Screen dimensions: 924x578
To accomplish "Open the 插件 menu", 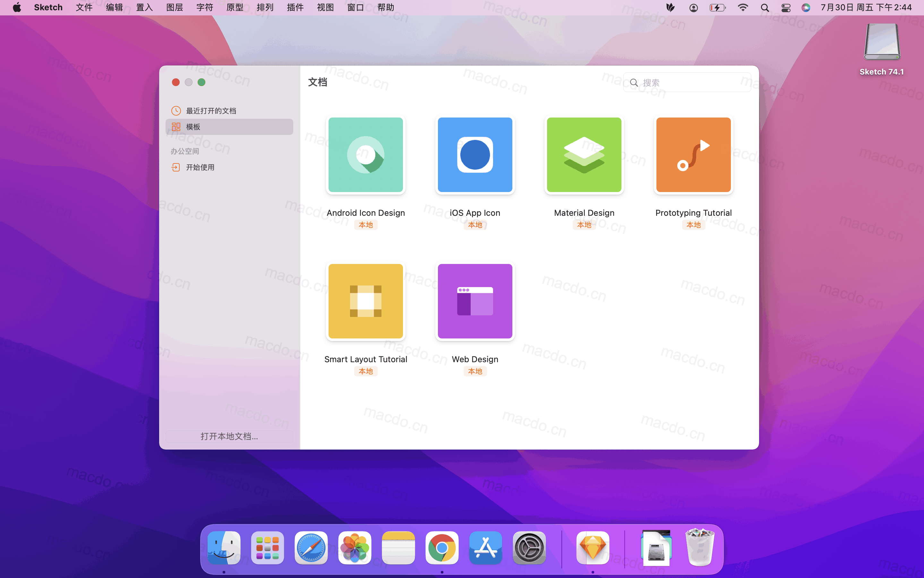I will pyautogui.click(x=295, y=8).
